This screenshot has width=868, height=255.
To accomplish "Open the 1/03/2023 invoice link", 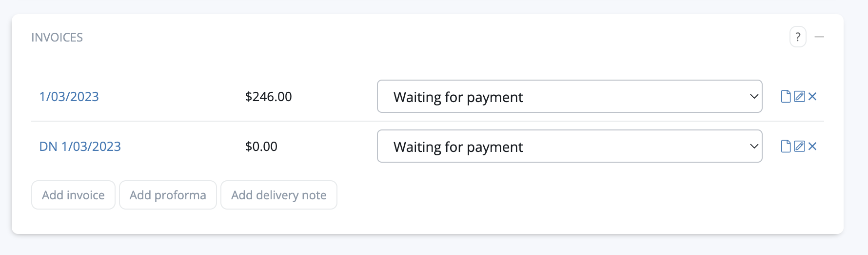I will coord(69,97).
